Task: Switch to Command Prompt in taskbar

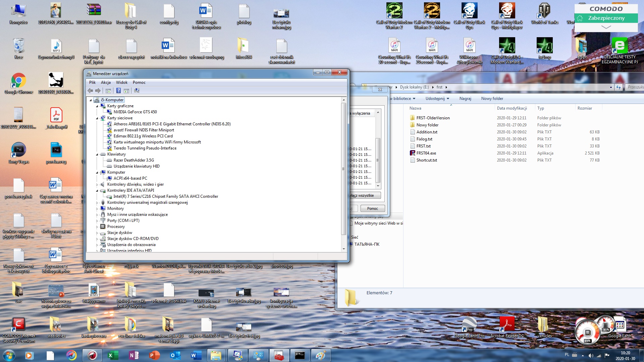Action: (x=300, y=355)
